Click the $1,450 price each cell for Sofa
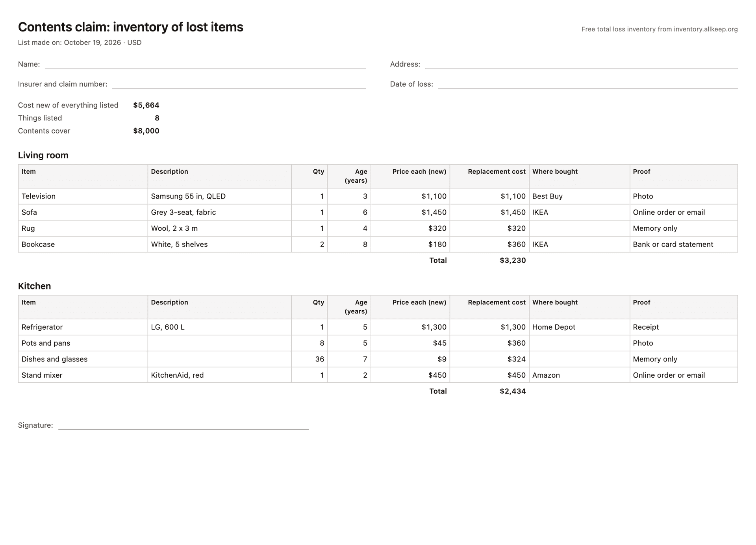Image resolution: width=756 pixels, height=545 pixels. (x=410, y=212)
